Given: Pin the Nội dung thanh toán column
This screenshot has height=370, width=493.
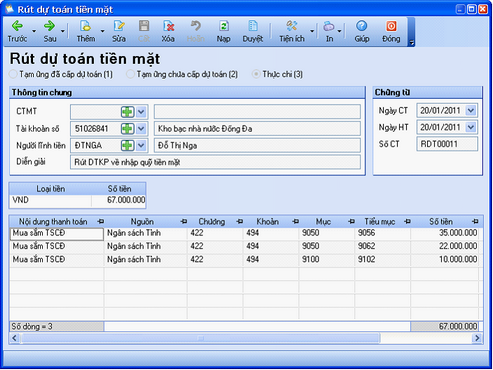Looking at the screenshot, I should [100, 222].
